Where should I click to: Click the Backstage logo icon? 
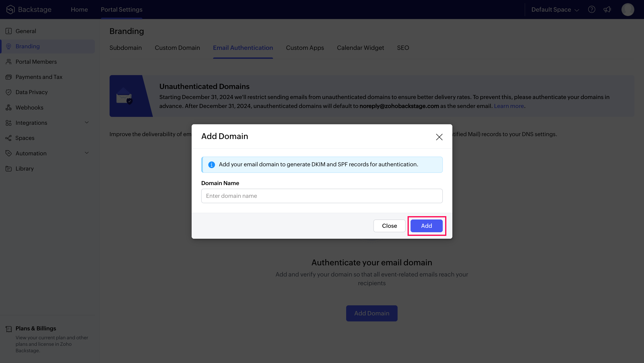[x=11, y=9]
